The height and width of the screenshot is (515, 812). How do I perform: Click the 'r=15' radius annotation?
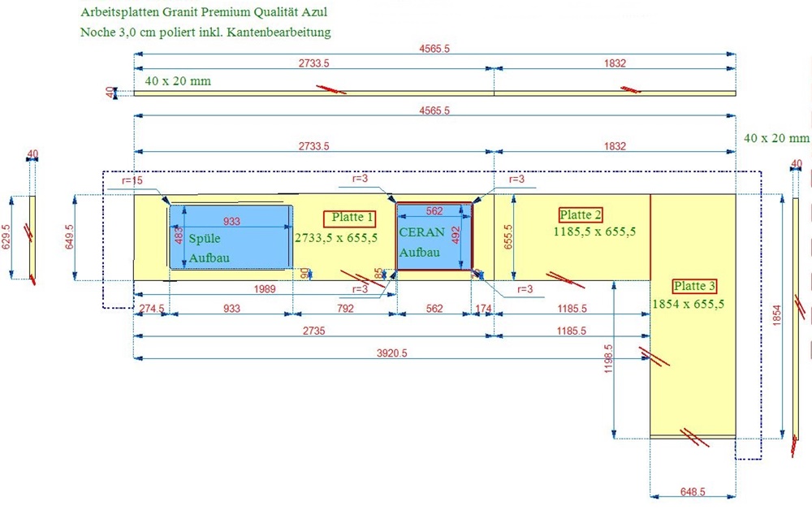(x=132, y=180)
